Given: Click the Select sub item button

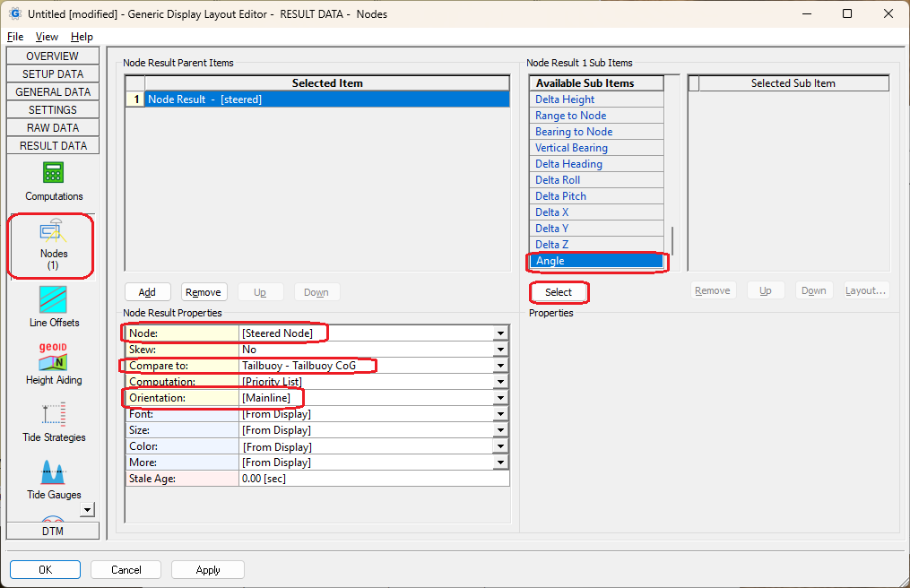Looking at the screenshot, I should [559, 292].
